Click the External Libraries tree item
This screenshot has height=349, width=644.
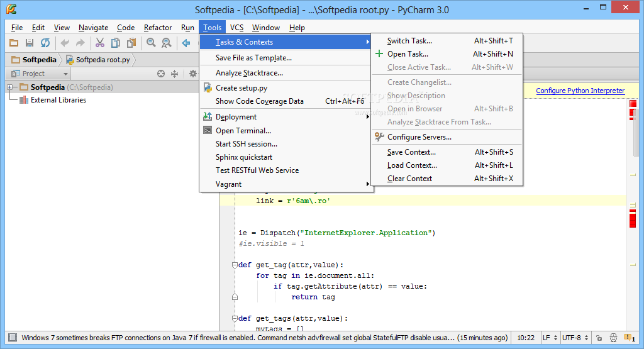(58, 100)
